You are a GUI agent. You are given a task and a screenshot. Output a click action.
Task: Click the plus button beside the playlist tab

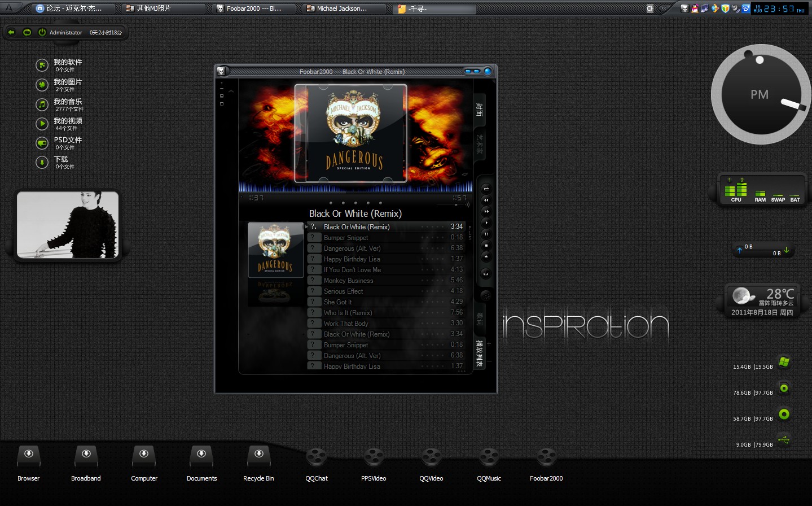(x=489, y=343)
